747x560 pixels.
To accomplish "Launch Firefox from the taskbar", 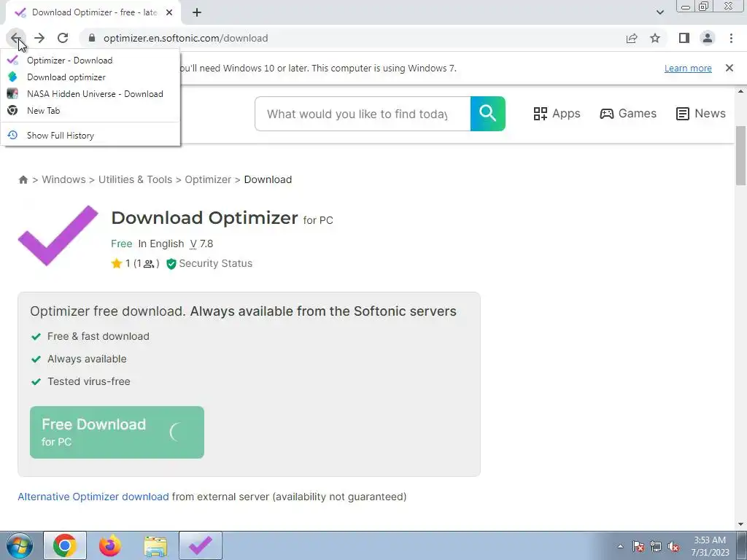I will coord(110,545).
